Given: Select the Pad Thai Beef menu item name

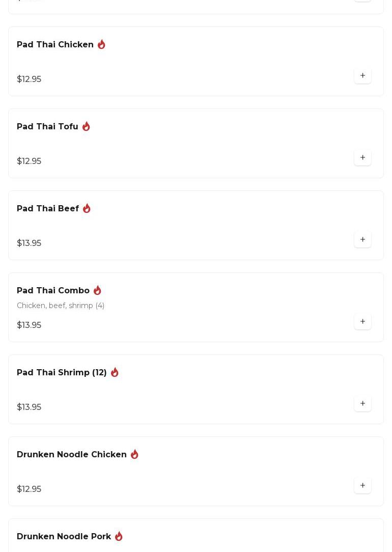Looking at the screenshot, I should point(48,209).
